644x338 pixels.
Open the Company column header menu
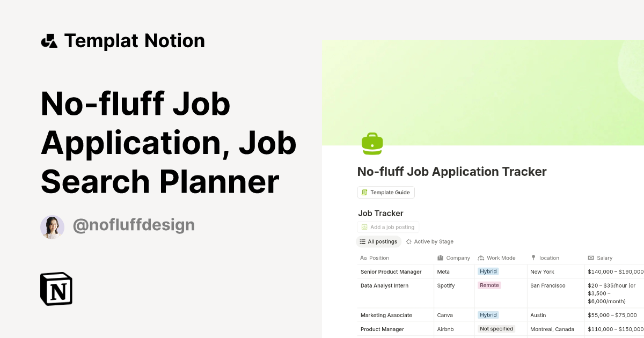click(459, 258)
